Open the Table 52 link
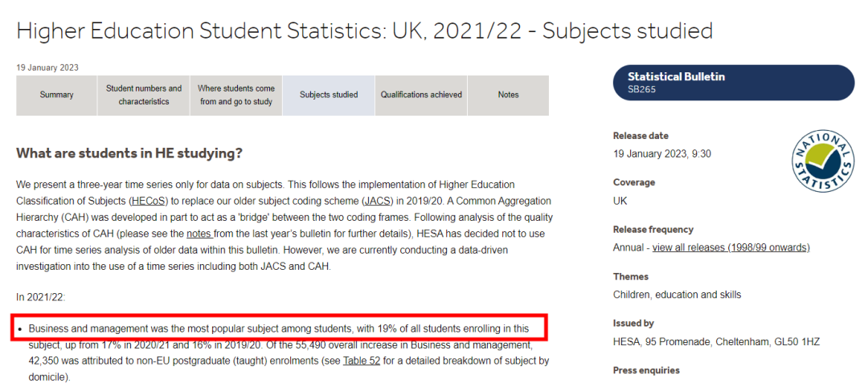Viewport: 868px width, 383px height. click(x=360, y=361)
